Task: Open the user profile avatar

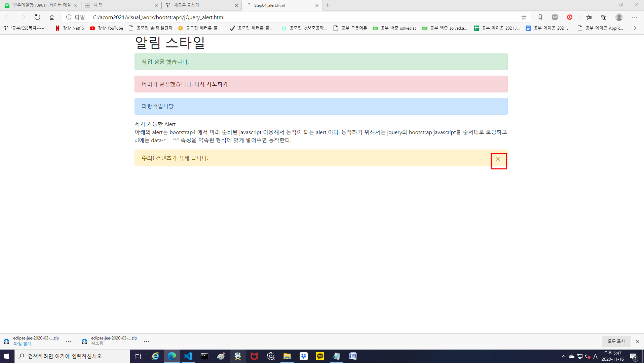Action: pos(619,17)
